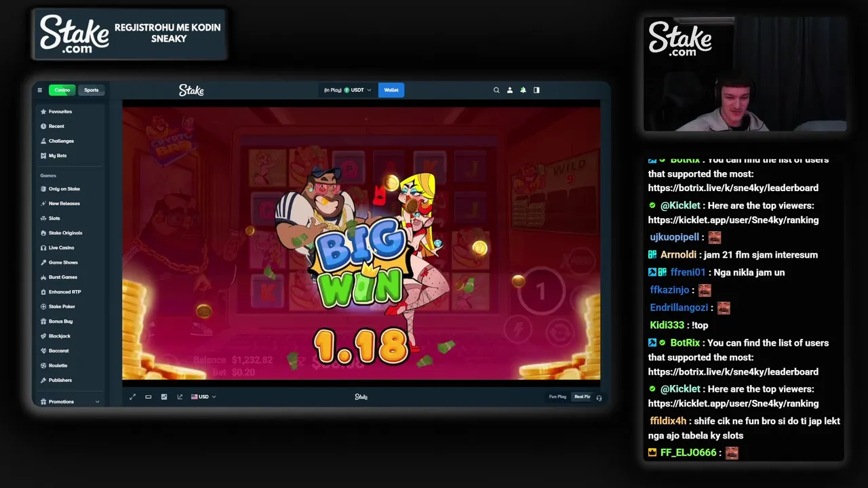Click the Recent clock icon

point(43,126)
